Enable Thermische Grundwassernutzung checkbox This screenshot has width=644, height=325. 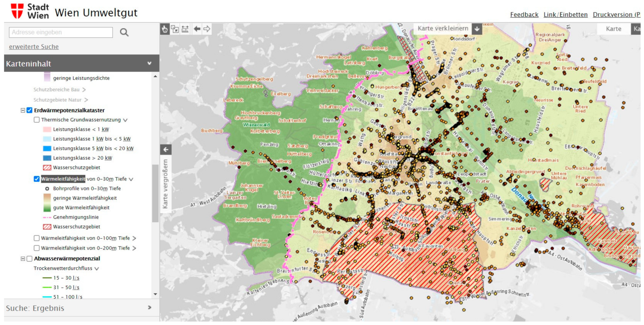(37, 120)
